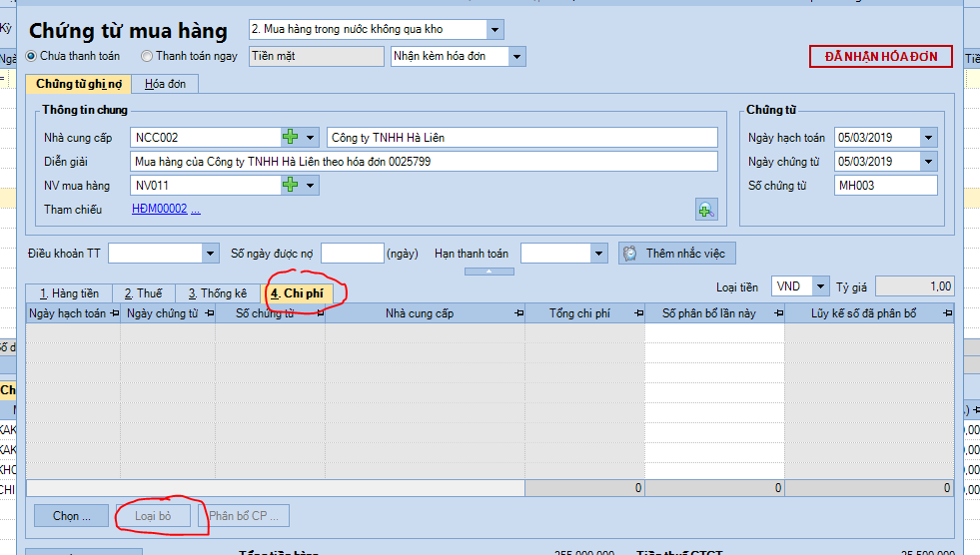Image resolution: width=980 pixels, height=555 pixels.
Task: Open the purchase type dropdown
Action: coord(495,30)
